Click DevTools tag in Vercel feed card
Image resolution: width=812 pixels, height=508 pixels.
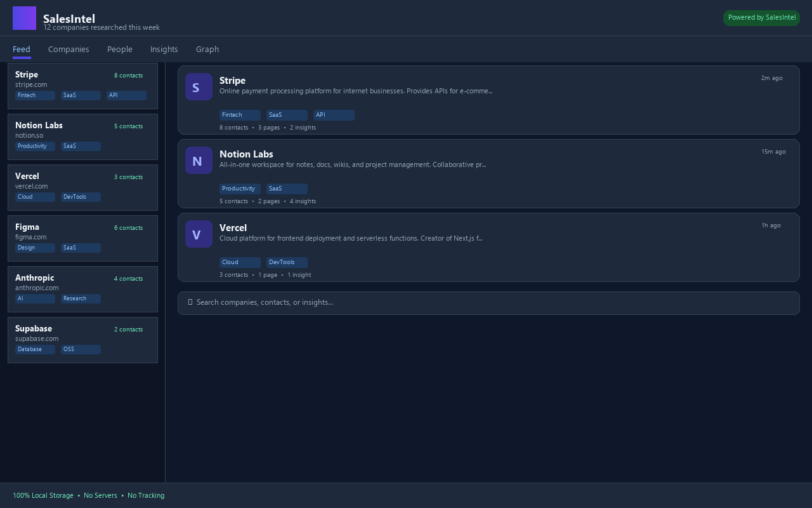[x=287, y=262]
